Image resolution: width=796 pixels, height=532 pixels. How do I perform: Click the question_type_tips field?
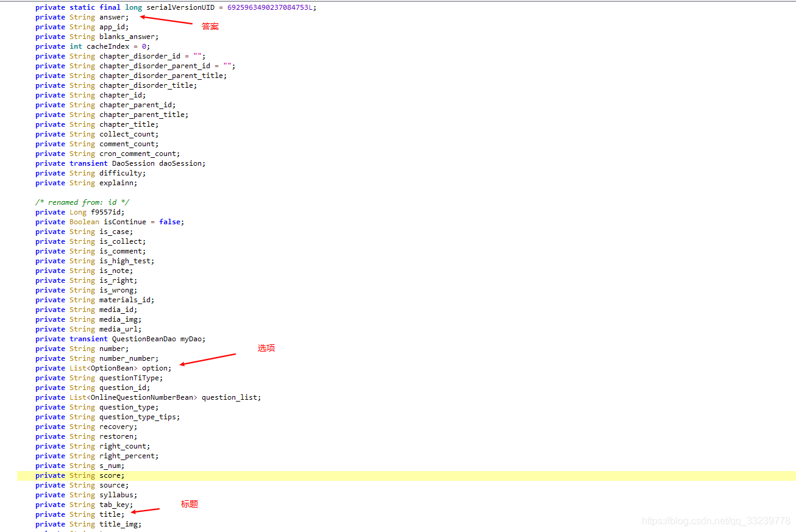pyautogui.click(x=108, y=417)
